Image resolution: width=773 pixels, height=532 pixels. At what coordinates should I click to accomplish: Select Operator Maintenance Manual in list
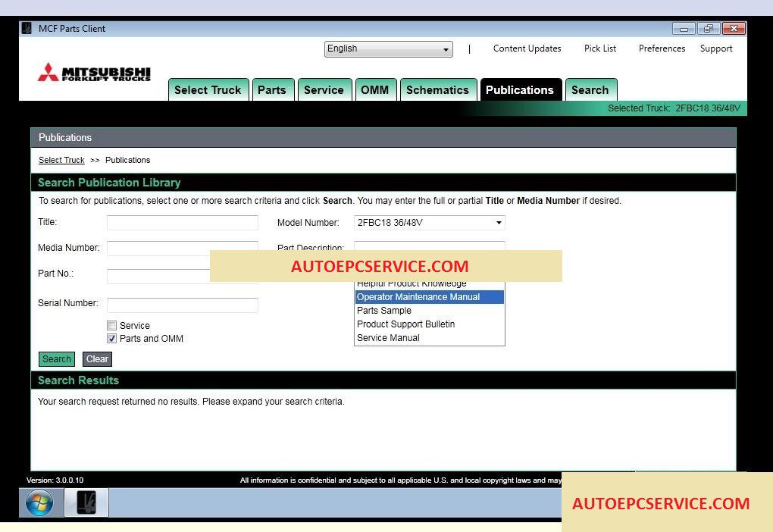pos(430,297)
